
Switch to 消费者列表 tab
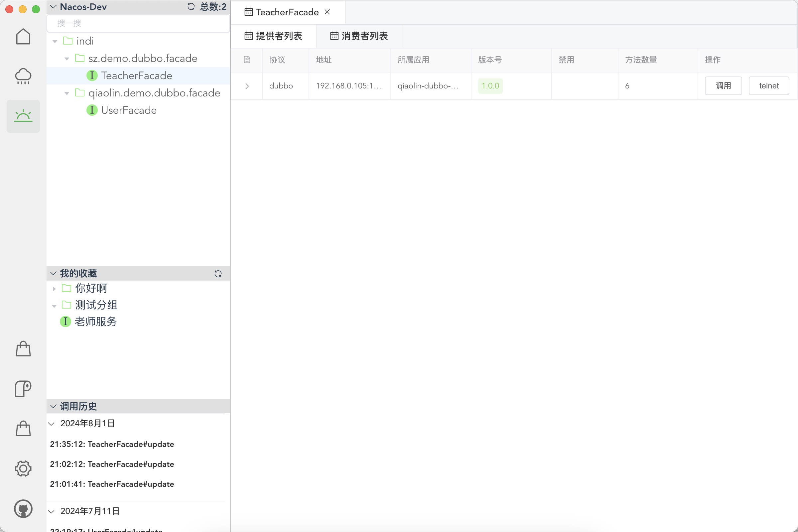click(x=359, y=36)
